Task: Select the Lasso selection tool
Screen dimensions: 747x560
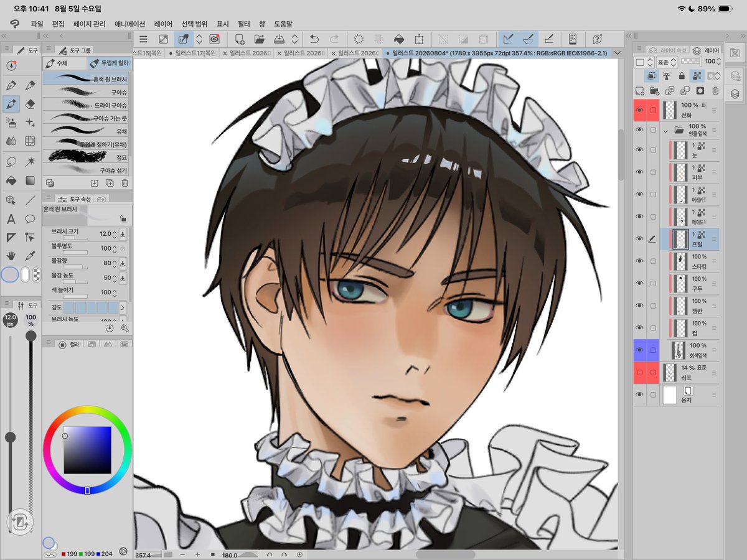Action: click(11, 161)
